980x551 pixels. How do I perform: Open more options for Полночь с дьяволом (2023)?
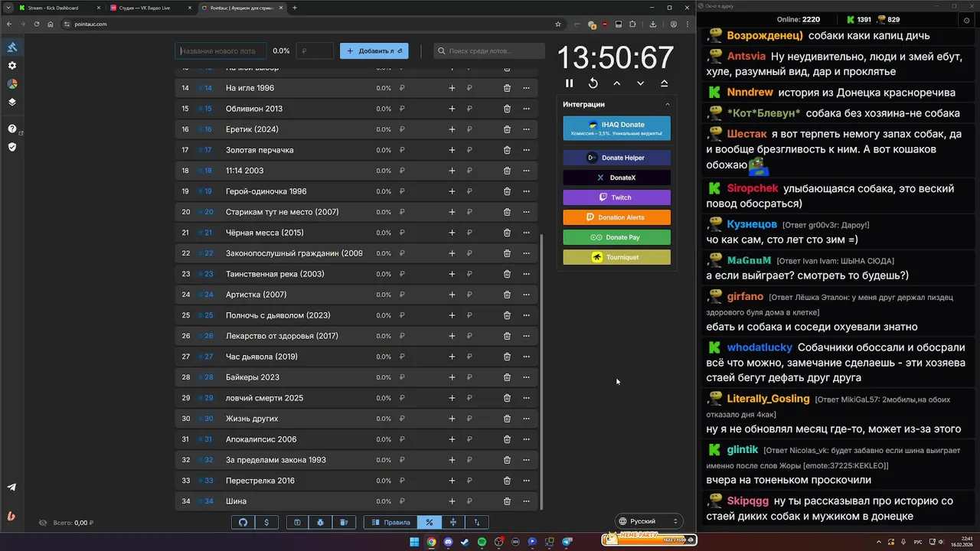526,315
